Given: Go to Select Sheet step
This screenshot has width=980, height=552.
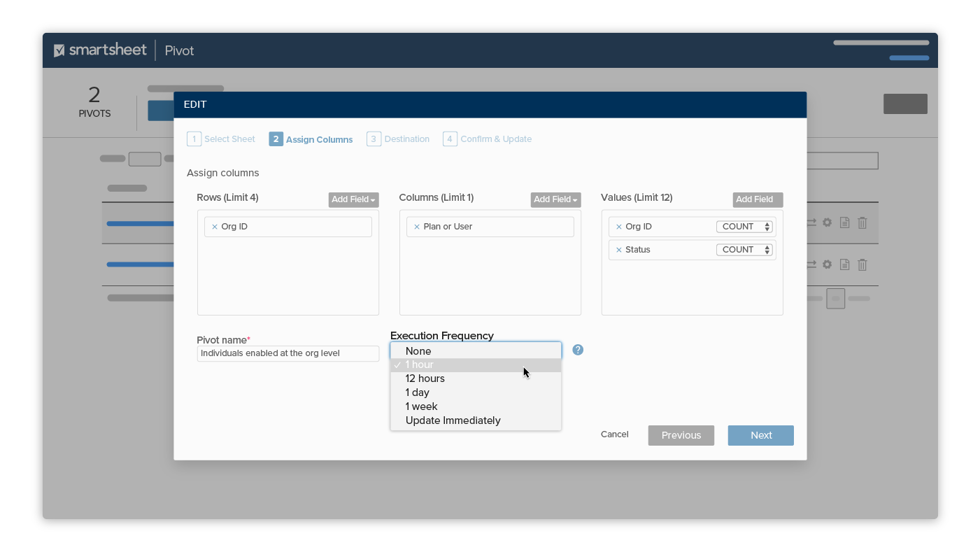Looking at the screenshot, I should click(x=222, y=139).
